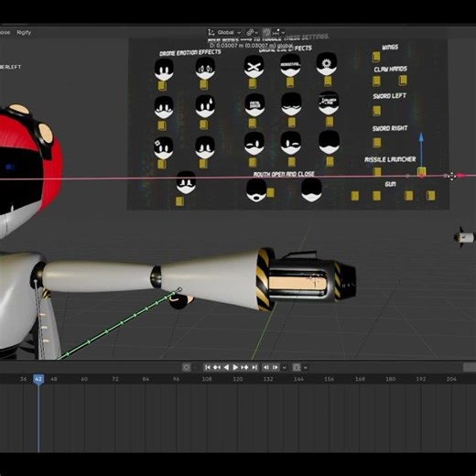Toggle the last Gun switch
476x476 pixels.
[x=430, y=196]
